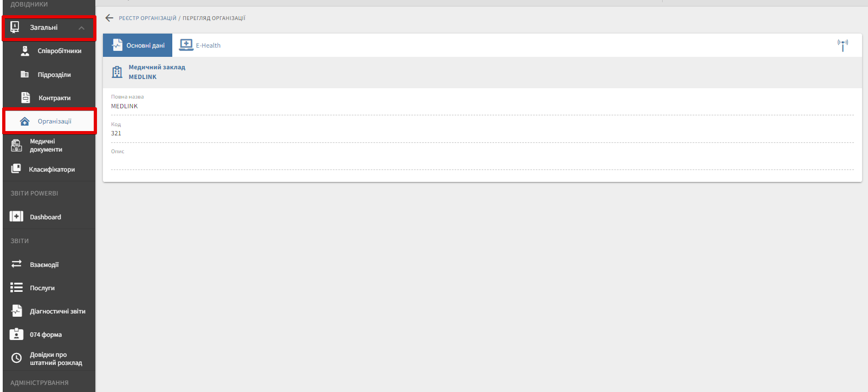
Task: Click the Співробітники employee icon
Action: [x=25, y=51]
